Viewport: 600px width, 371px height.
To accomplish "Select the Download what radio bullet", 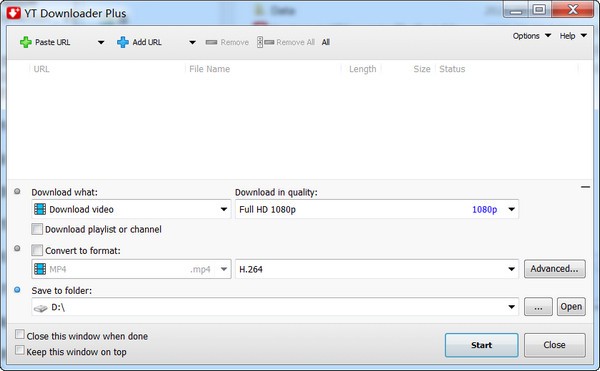I will (17, 191).
